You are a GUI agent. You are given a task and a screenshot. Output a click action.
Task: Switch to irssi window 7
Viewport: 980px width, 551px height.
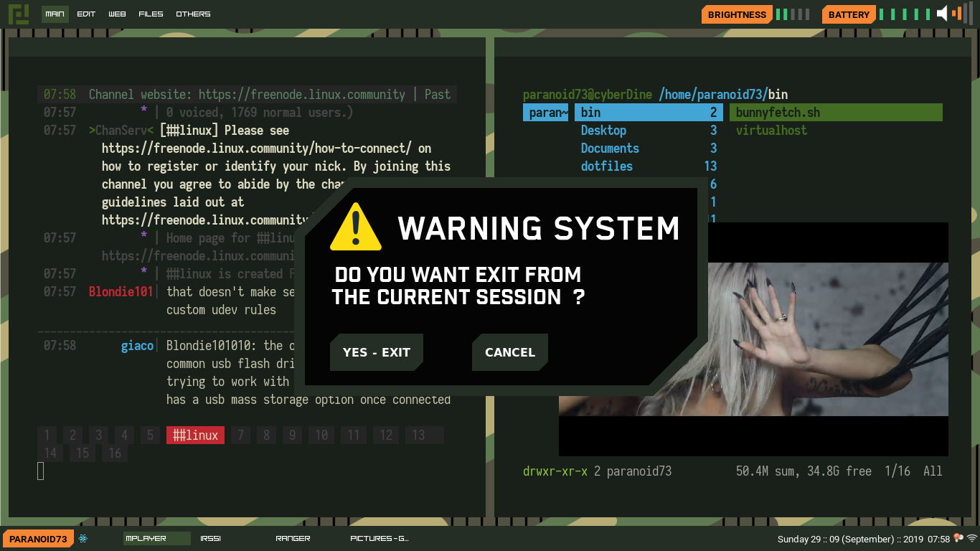coord(241,435)
